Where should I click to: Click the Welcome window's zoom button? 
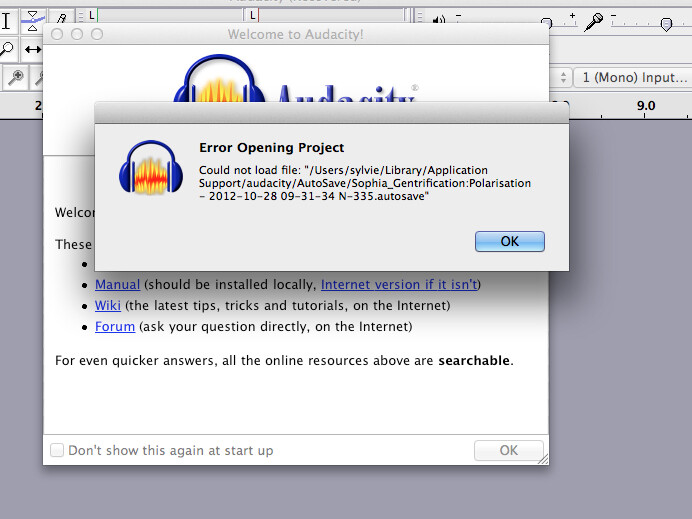97,34
